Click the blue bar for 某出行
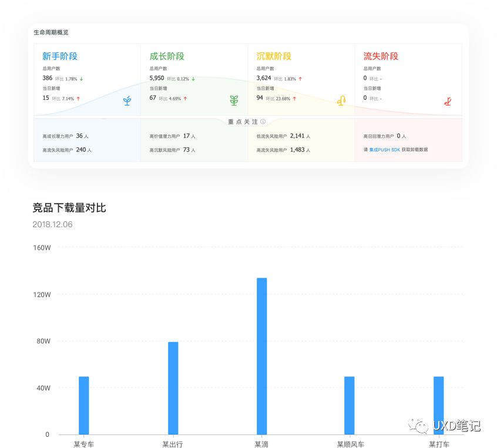The image size is (497, 448). (x=173, y=388)
